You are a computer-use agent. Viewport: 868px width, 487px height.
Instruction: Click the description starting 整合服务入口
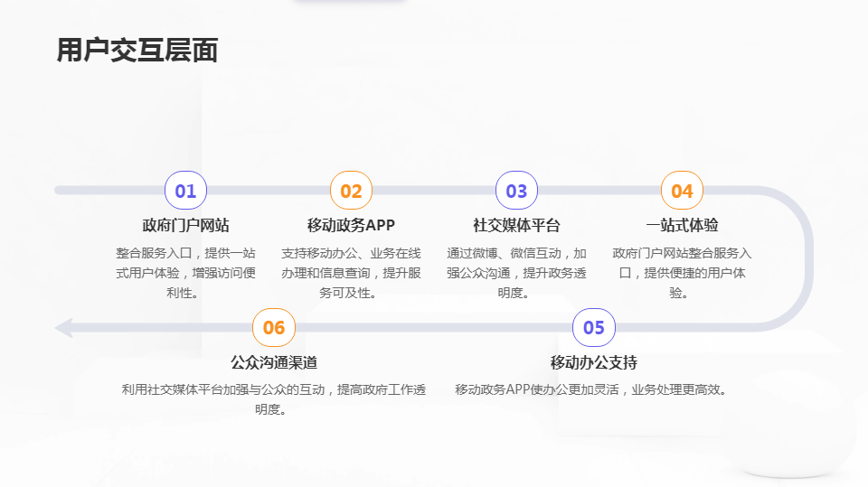tap(185, 273)
